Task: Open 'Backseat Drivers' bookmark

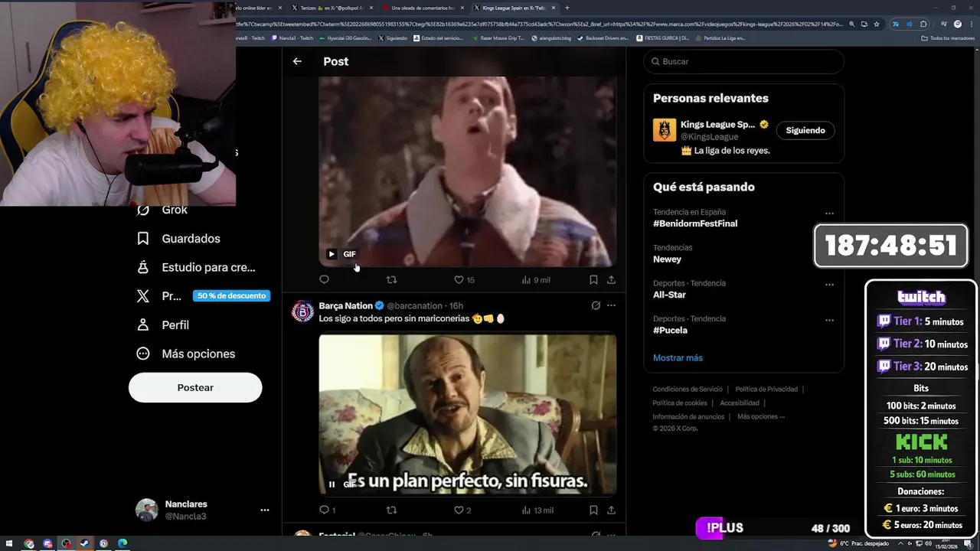Action: (x=603, y=37)
